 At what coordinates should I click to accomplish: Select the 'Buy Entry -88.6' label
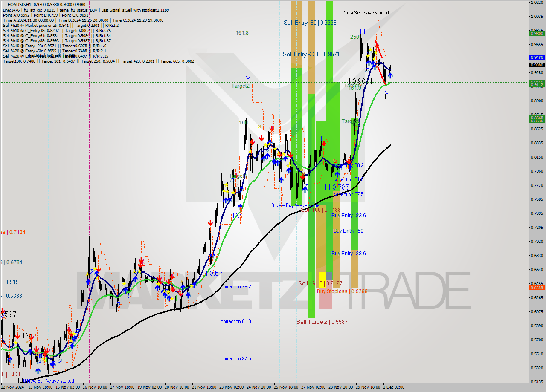coord(349,254)
